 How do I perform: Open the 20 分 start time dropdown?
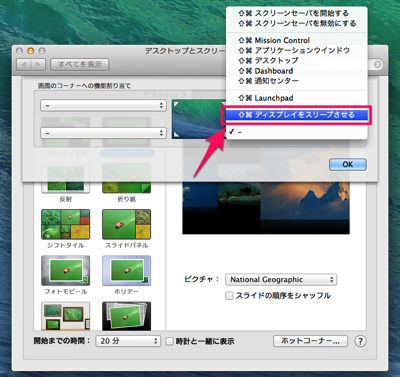click(x=128, y=341)
